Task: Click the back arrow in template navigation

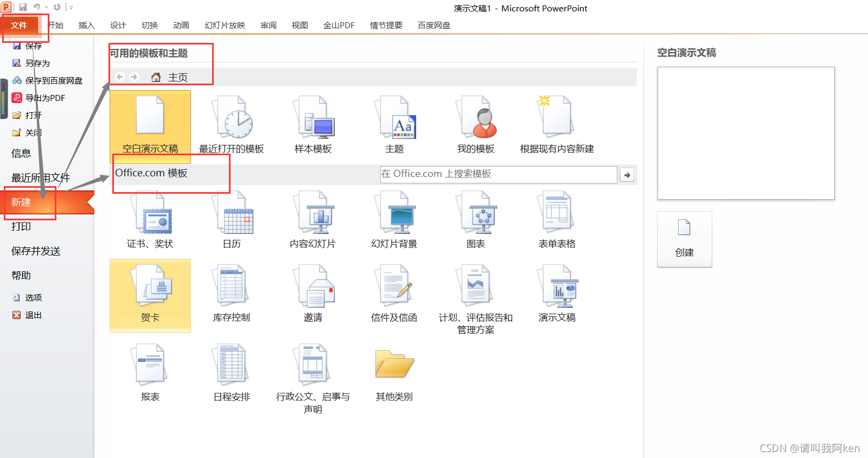Action: pos(120,77)
